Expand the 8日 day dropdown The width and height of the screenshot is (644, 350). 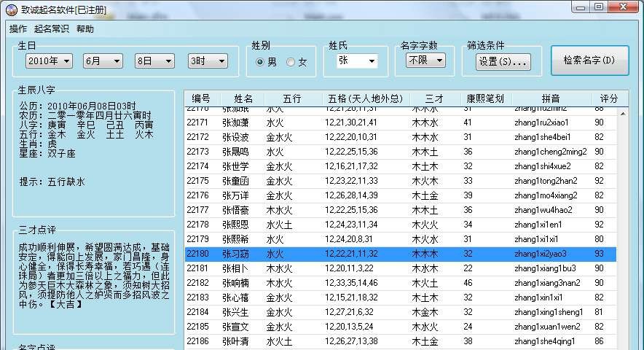tap(154, 61)
